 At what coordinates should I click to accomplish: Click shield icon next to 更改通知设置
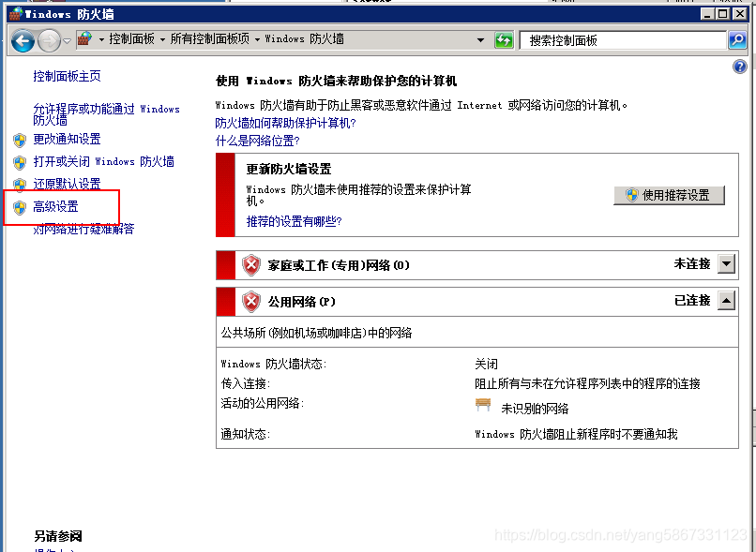point(20,141)
